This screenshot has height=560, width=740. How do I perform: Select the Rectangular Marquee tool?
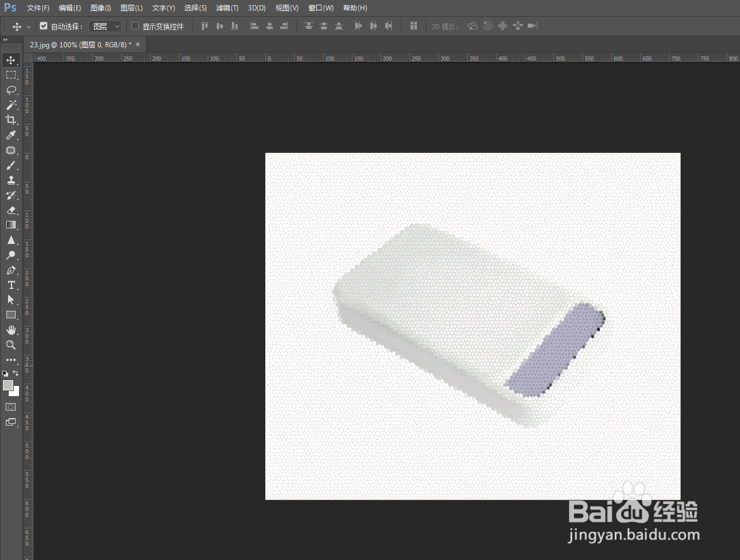coord(11,75)
